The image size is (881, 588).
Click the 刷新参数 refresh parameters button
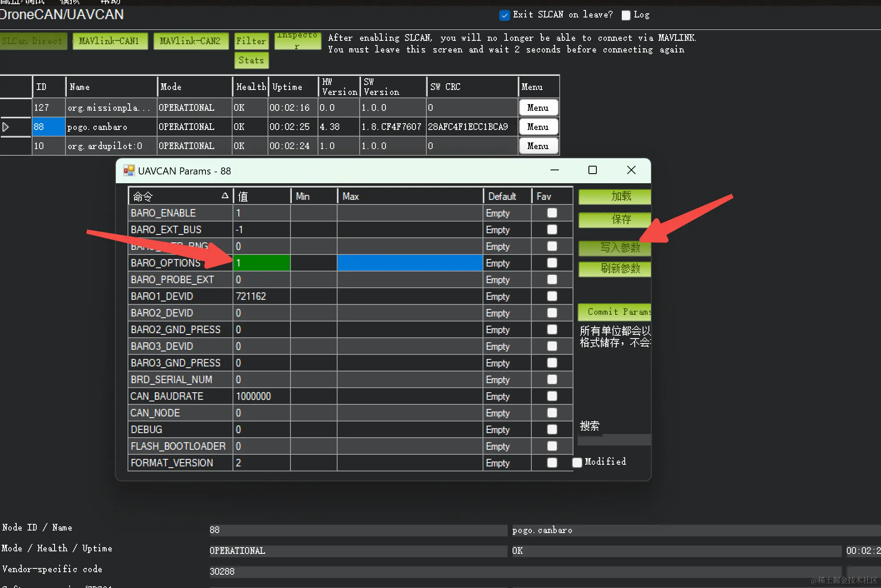point(614,269)
